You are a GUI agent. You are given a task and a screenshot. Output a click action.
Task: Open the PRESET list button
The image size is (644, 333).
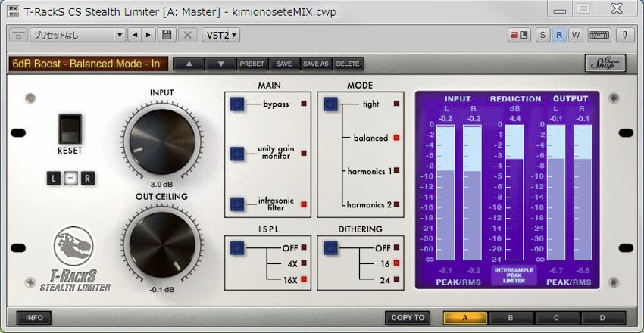pyautogui.click(x=252, y=64)
